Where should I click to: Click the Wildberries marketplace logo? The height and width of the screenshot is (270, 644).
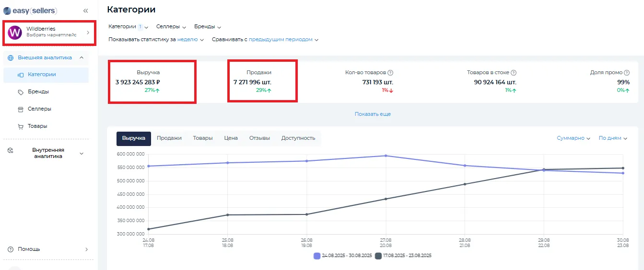pyautogui.click(x=15, y=33)
